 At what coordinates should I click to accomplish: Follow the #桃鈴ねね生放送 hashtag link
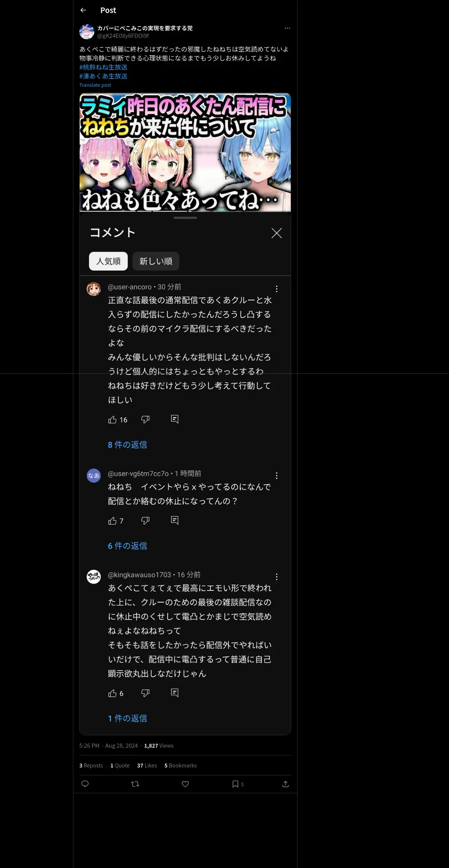[x=103, y=67]
